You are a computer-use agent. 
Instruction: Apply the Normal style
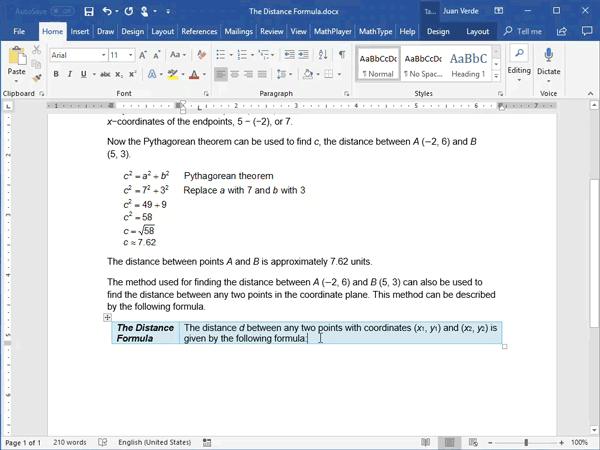coord(378,64)
